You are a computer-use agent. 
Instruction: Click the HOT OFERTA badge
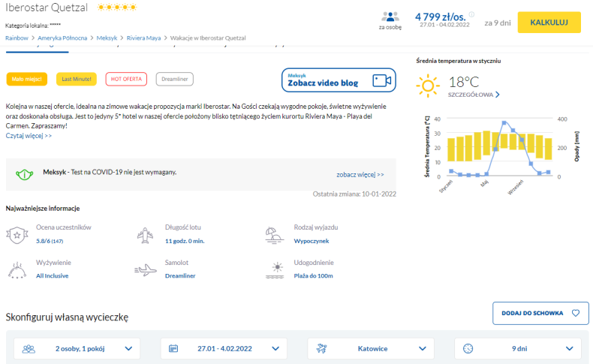[x=126, y=79]
